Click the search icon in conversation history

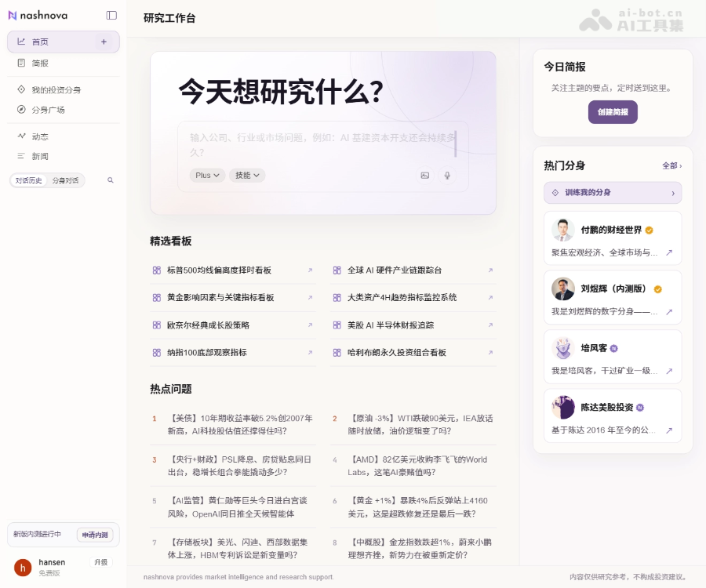[111, 180]
